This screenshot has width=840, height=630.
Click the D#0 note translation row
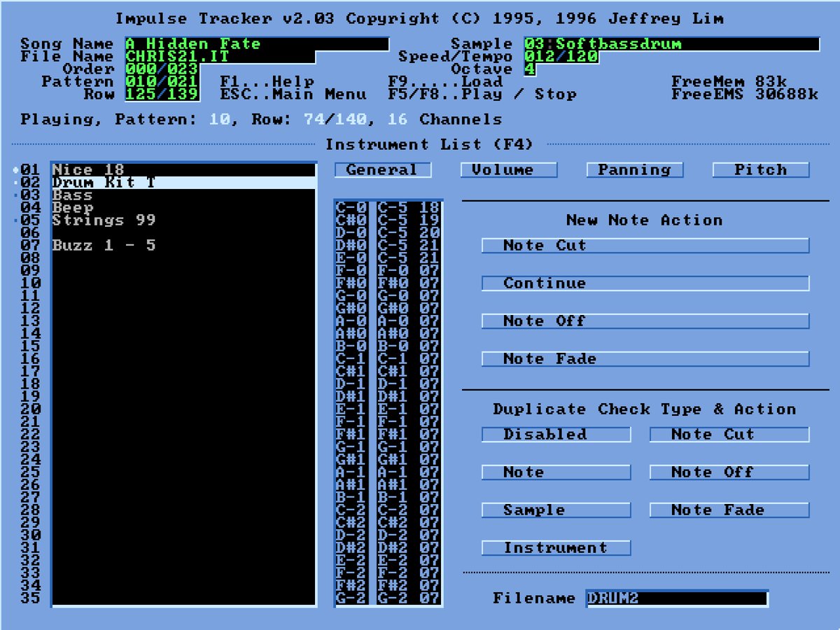388,246
